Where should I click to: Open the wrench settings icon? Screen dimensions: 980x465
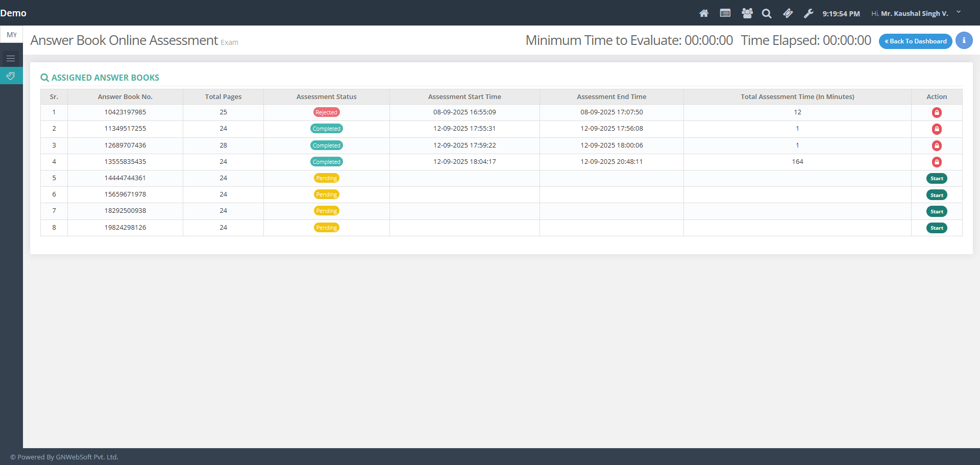(x=808, y=13)
